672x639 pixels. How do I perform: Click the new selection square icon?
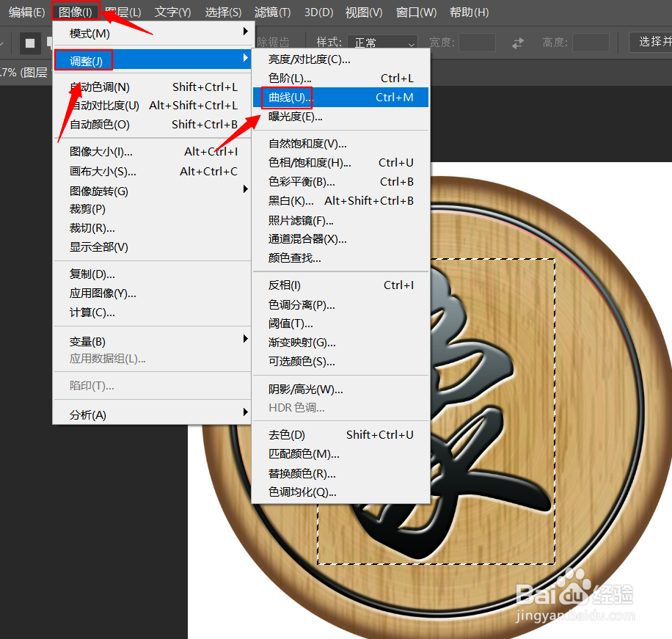(29, 43)
